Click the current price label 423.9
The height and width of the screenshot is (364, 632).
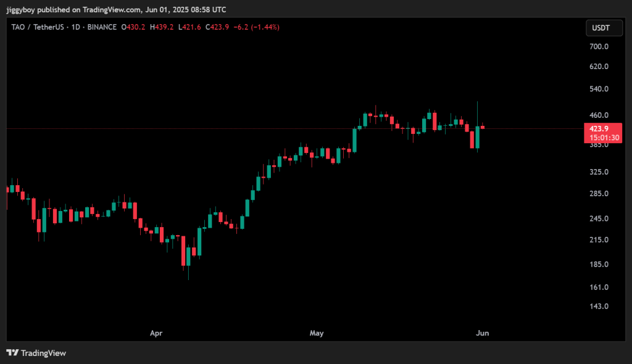(599, 128)
